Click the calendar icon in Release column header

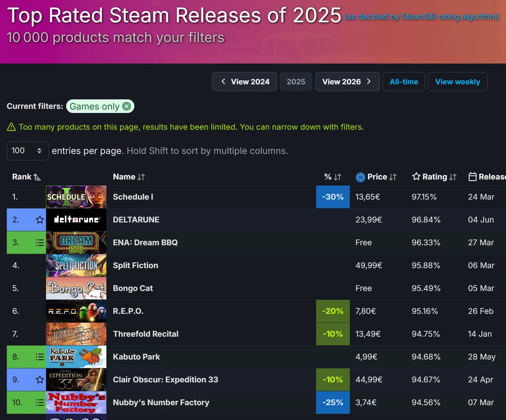coord(473,177)
